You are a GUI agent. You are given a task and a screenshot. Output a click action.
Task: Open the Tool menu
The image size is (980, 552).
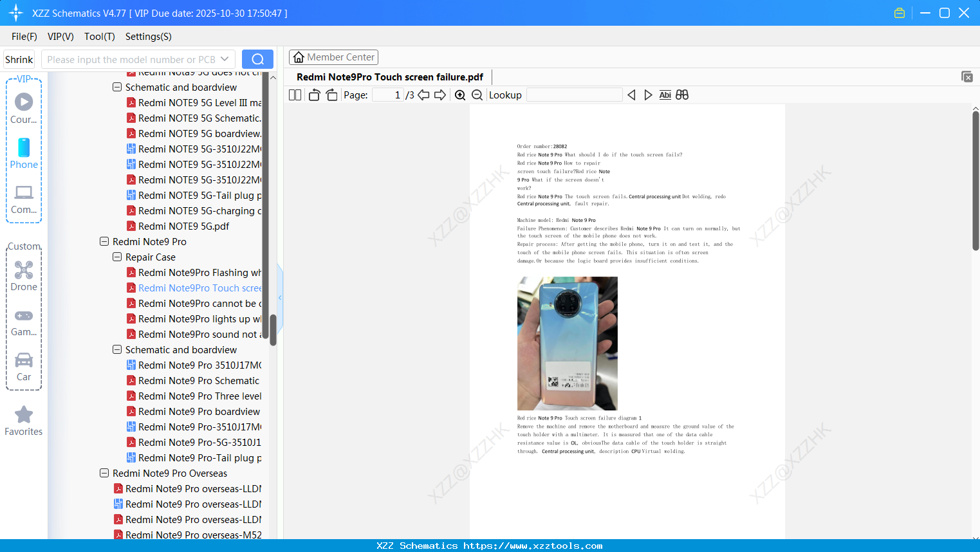[x=99, y=37]
